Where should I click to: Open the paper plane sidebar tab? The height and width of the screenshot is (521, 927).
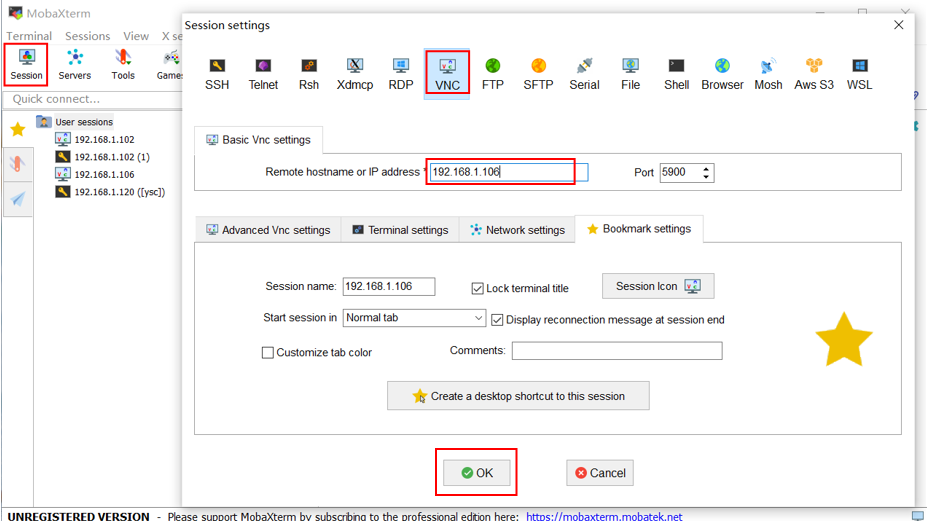pos(18,198)
